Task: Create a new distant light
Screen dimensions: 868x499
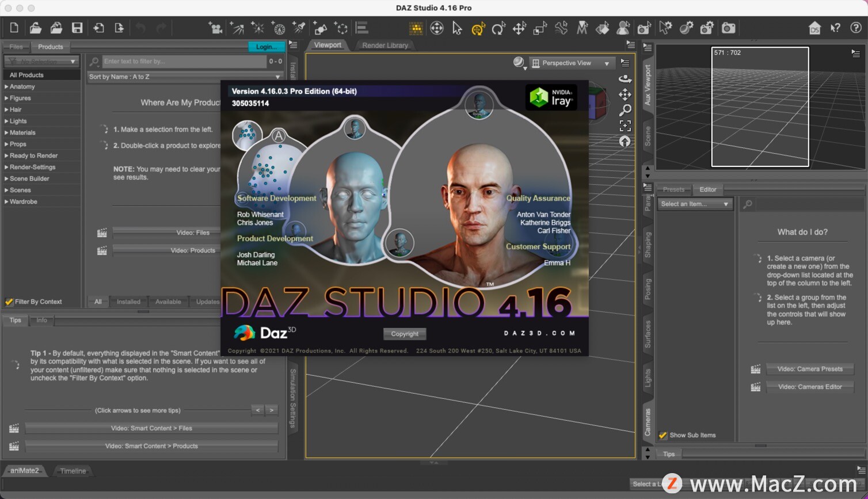Action: click(237, 28)
